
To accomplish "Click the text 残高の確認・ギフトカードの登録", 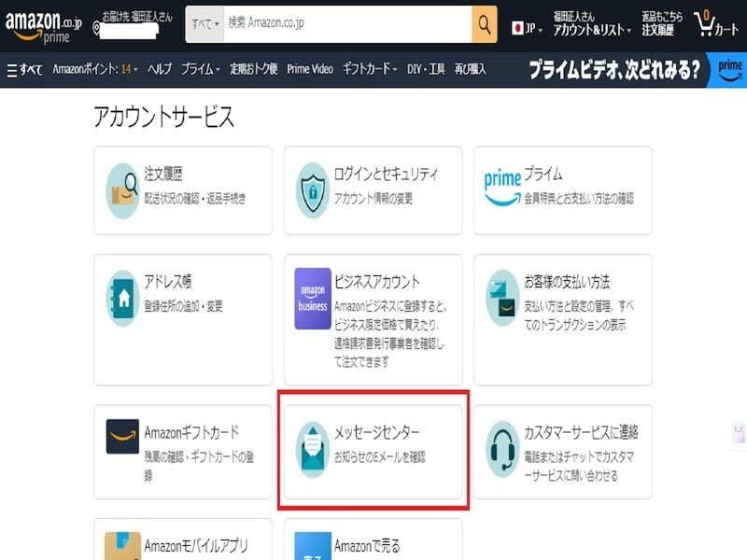I will pyautogui.click(x=199, y=466).
